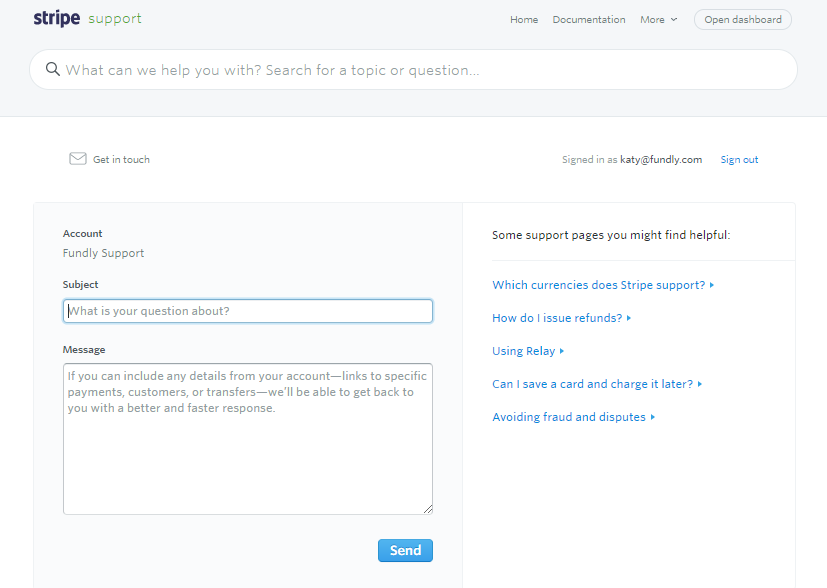Focus the Subject input field

tap(248, 311)
